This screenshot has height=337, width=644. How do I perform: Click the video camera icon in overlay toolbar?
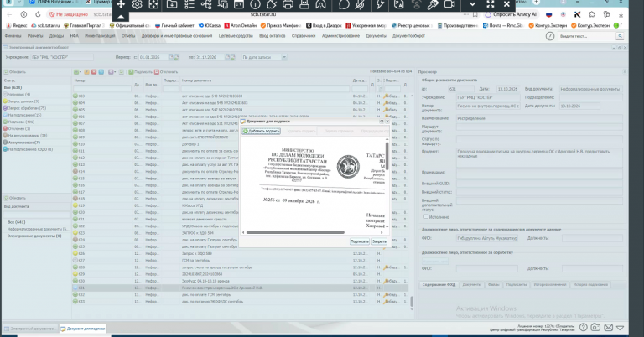(x=449, y=4)
